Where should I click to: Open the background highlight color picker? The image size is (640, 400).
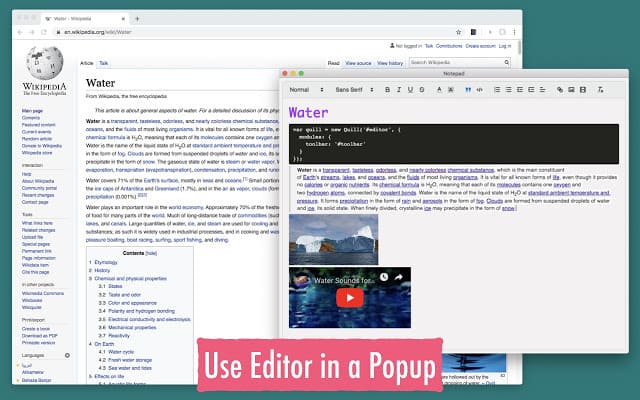(451, 90)
